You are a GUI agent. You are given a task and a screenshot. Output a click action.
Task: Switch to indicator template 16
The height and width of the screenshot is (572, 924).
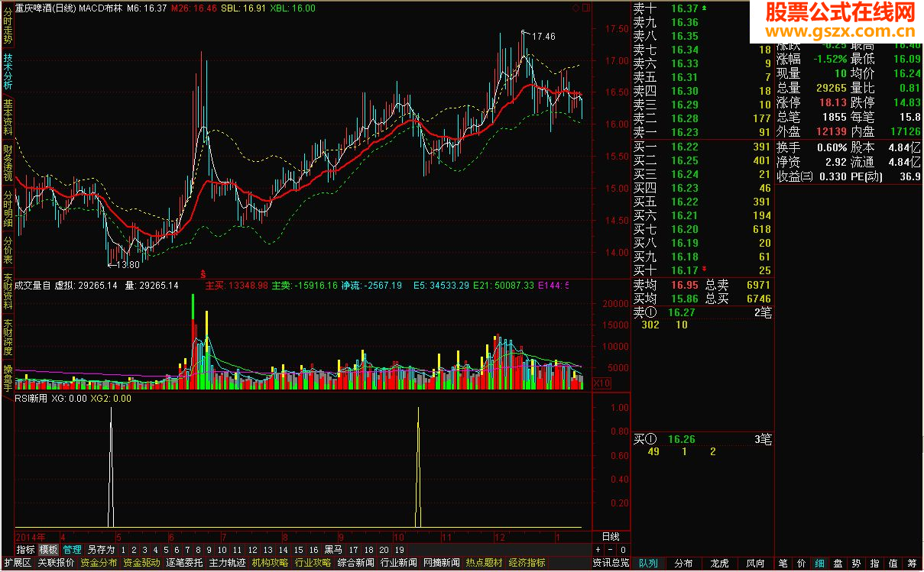click(x=313, y=549)
